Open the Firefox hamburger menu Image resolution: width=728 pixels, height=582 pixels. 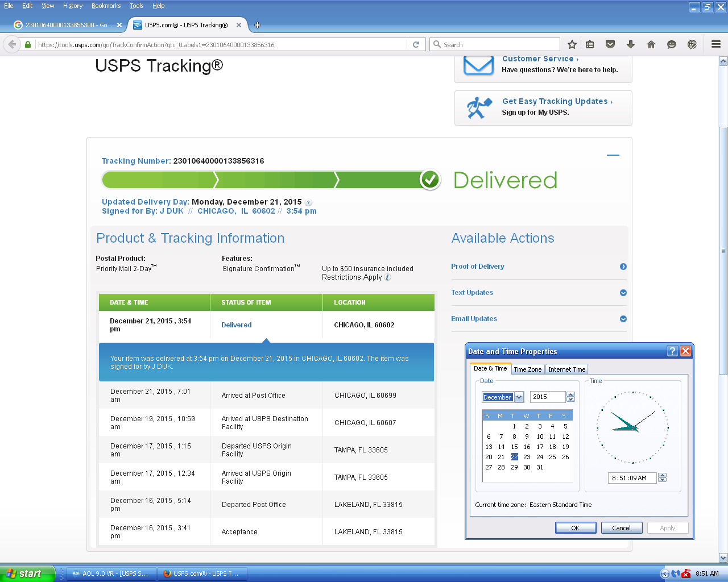click(716, 44)
